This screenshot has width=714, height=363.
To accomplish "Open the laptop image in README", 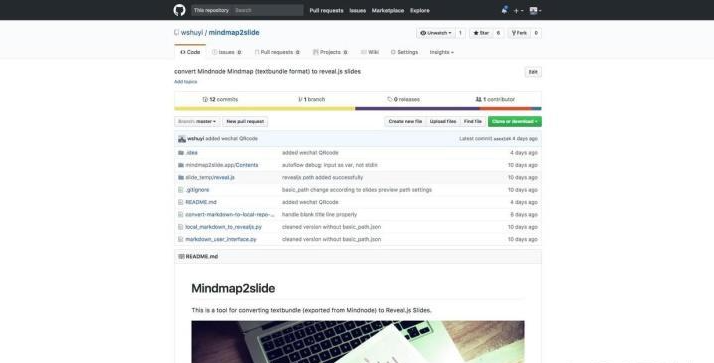I will pos(358,342).
